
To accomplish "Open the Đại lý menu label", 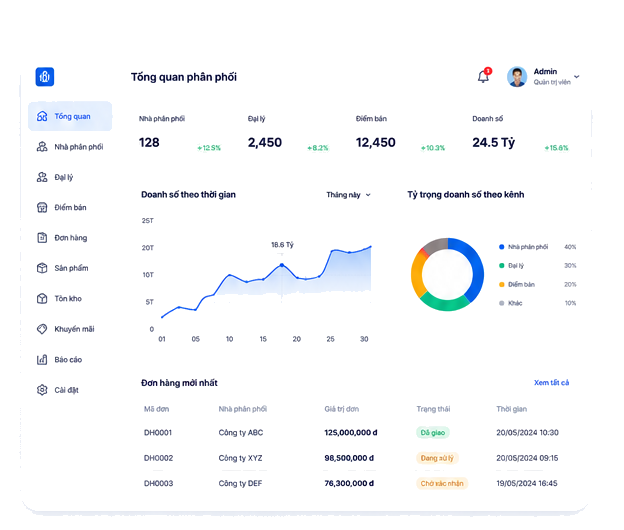I will tap(64, 177).
